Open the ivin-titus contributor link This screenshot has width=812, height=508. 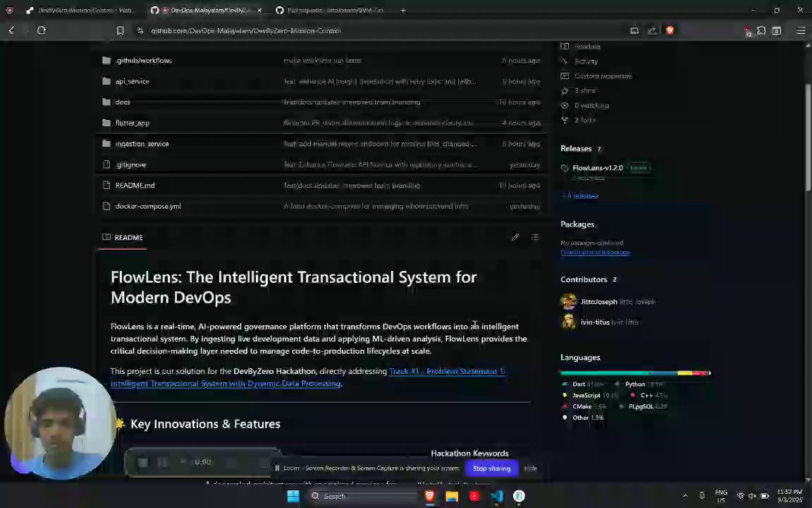point(595,322)
